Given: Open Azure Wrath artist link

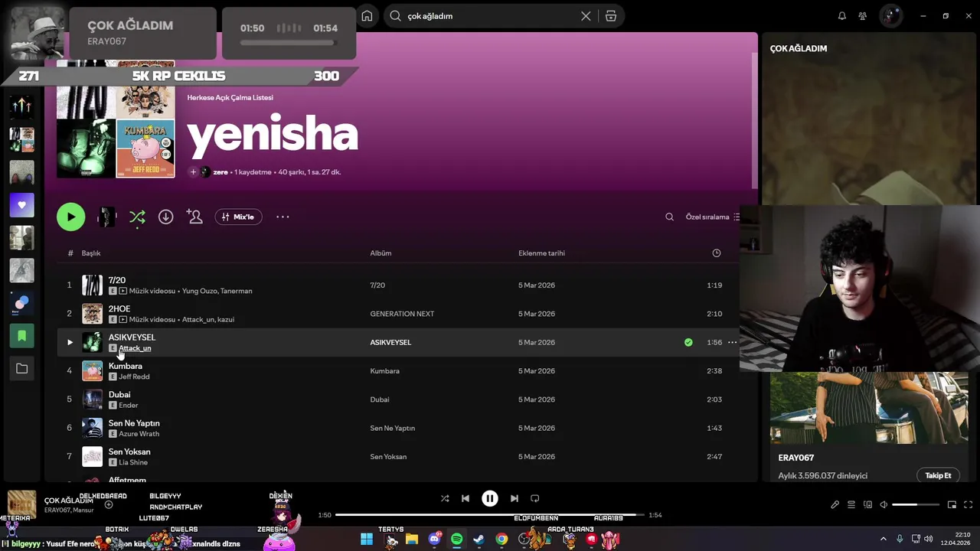Looking at the screenshot, I should click(139, 434).
